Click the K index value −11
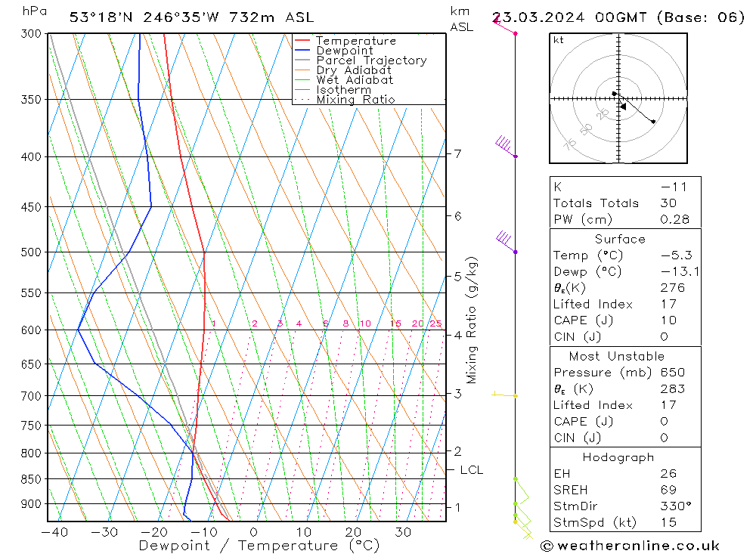The height and width of the screenshot is (554, 756). (x=674, y=187)
